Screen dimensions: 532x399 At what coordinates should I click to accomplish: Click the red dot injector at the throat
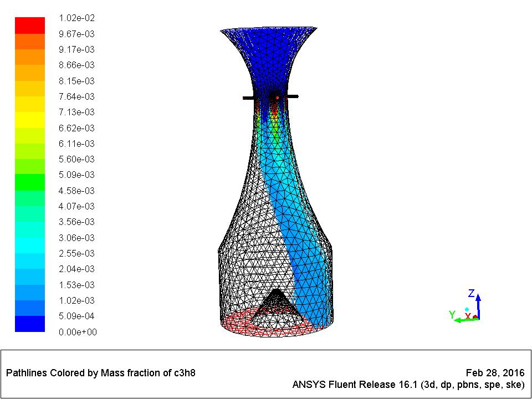[277, 98]
